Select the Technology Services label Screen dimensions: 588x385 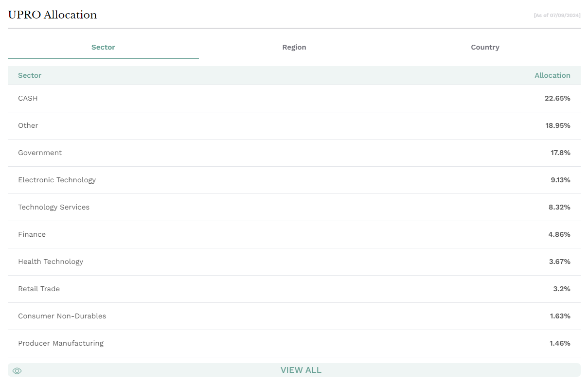click(54, 207)
